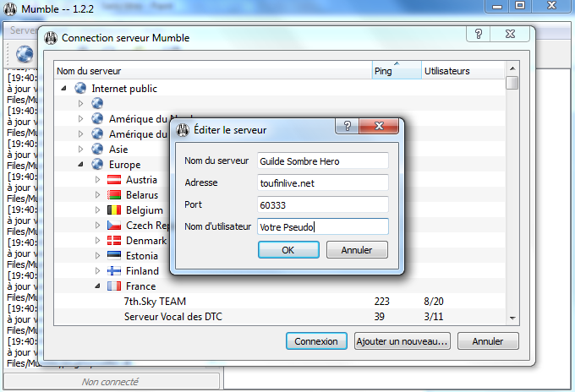Click the Belgium flag icon
Screen dimensions: 575x392
[x=114, y=210]
